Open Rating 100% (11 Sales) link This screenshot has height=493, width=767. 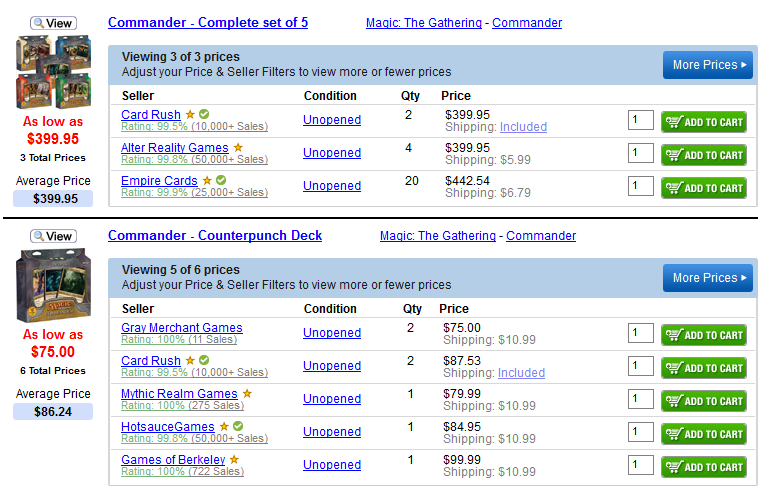179,339
